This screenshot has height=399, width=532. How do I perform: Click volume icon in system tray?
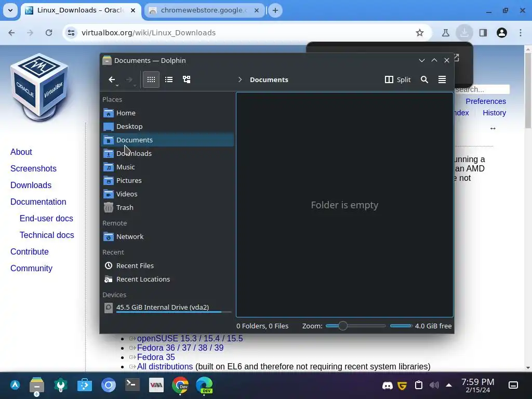coord(434,385)
